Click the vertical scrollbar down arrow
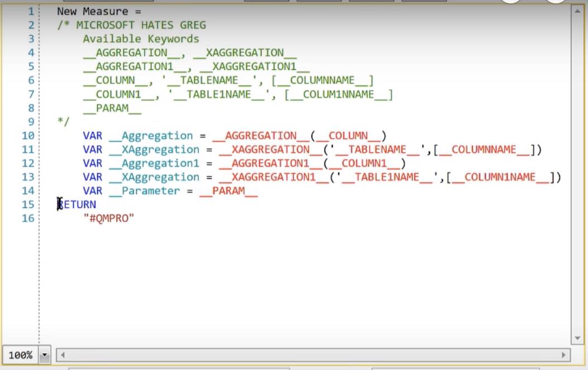Image resolution: width=588 pixels, height=370 pixels. pyautogui.click(x=577, y=338)
